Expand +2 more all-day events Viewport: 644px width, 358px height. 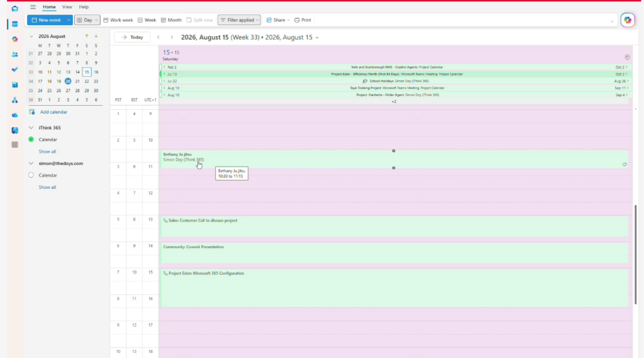point(394,101)
